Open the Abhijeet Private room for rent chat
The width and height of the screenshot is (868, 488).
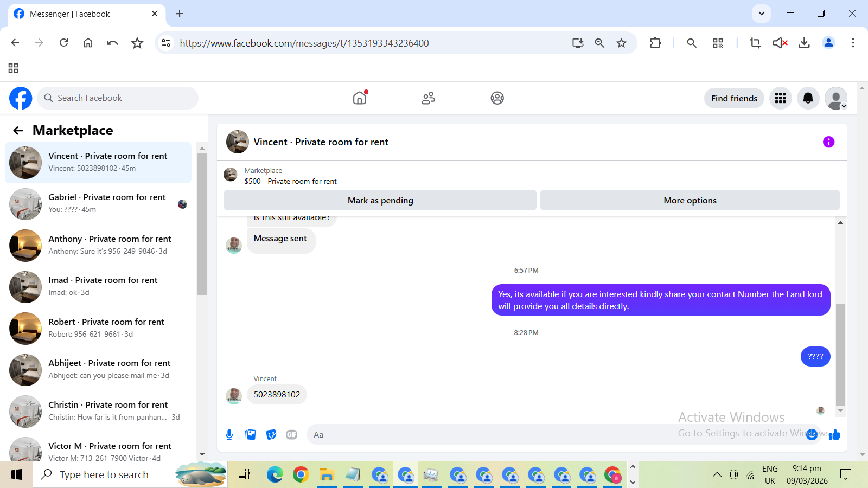pos(98,370)
